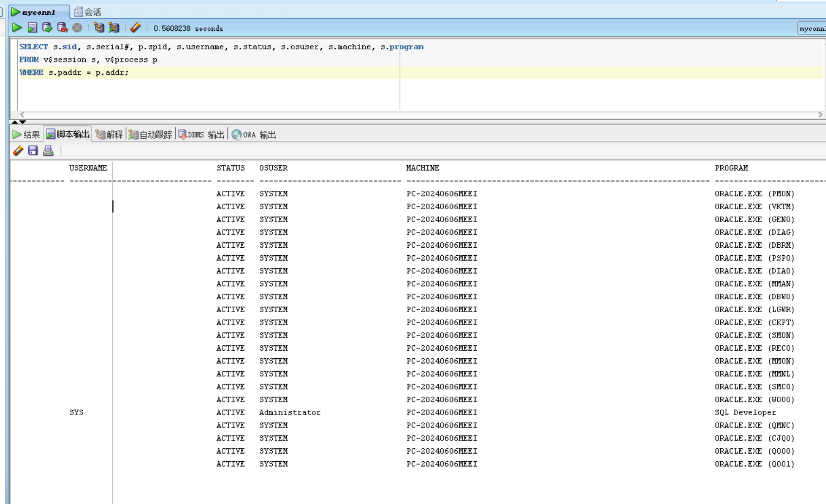Click the SYS username value
826x504 pixels.
click(76, 412)
